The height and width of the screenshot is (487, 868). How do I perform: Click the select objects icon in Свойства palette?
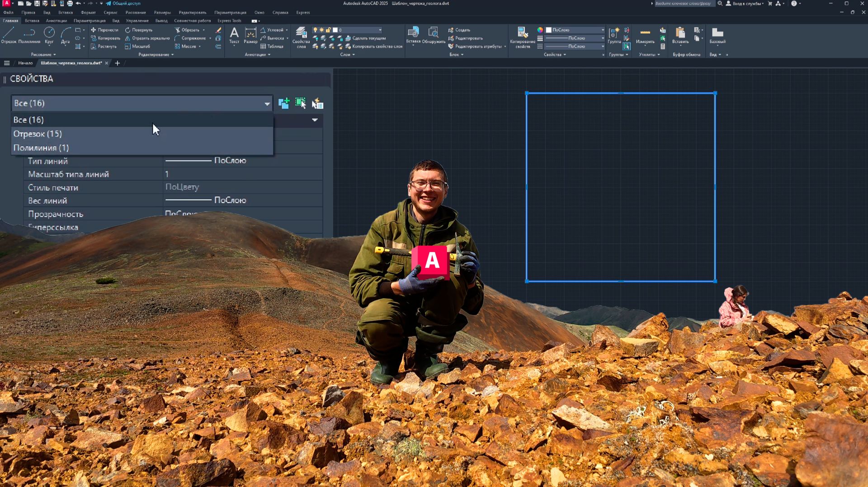point(301,103)
